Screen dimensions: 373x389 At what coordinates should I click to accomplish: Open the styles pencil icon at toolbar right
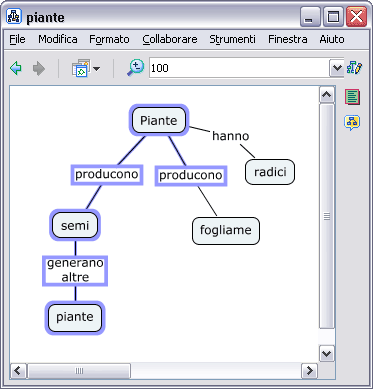click(354, 68)
